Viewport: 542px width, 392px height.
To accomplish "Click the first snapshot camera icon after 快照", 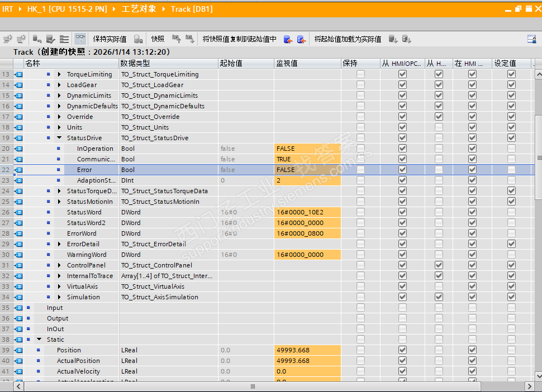I will (x=176, y=39).
